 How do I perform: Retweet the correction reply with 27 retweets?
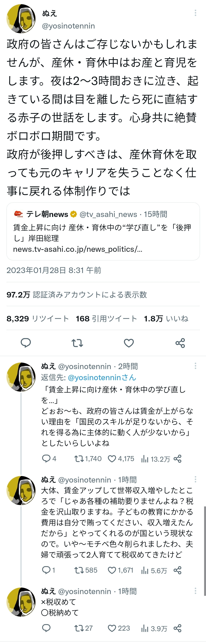pos(84,628)
